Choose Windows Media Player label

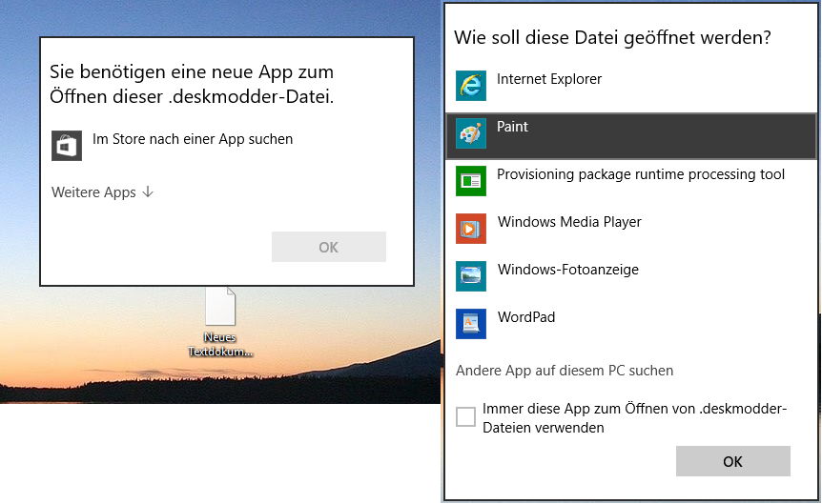click(569, 222)
